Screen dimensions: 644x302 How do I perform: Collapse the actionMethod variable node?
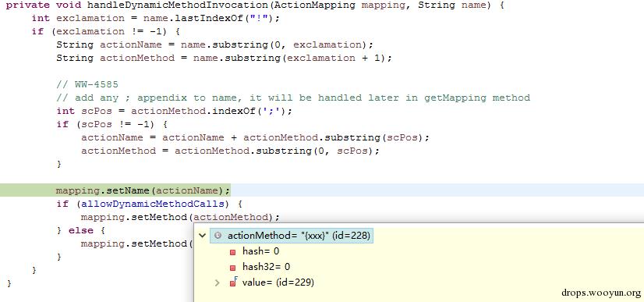point(202,236)
